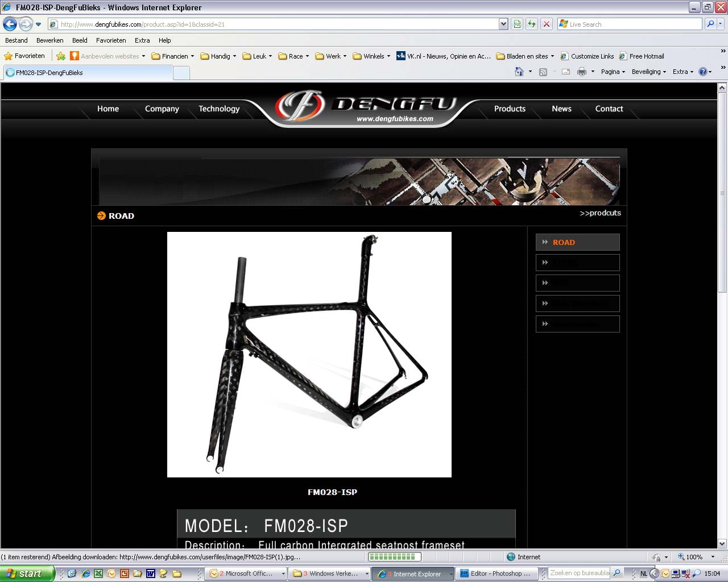Click the page load progress bar
This screenshot has height=582, width=728.
(394, 557)
